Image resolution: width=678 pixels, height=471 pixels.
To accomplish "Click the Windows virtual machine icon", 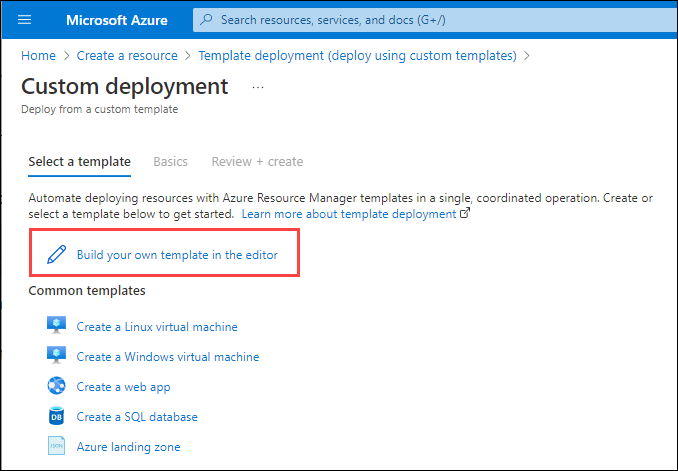I will 56,356.
